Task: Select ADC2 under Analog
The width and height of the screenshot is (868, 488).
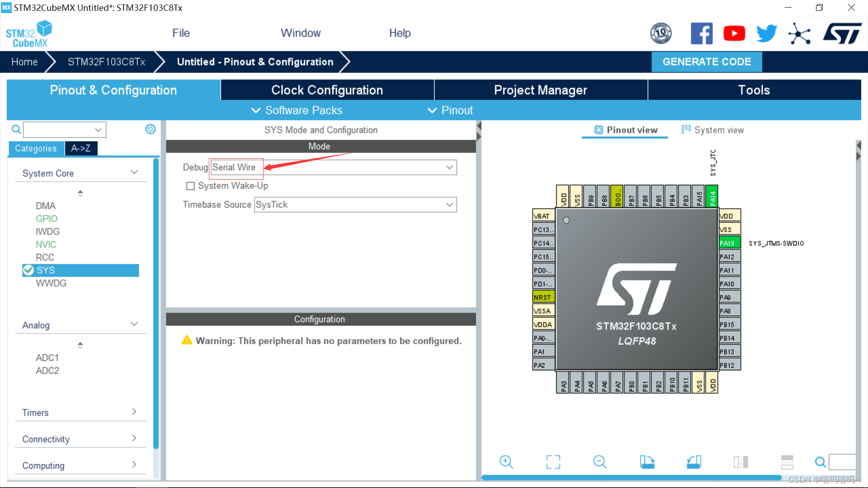Action: [47, 371]
